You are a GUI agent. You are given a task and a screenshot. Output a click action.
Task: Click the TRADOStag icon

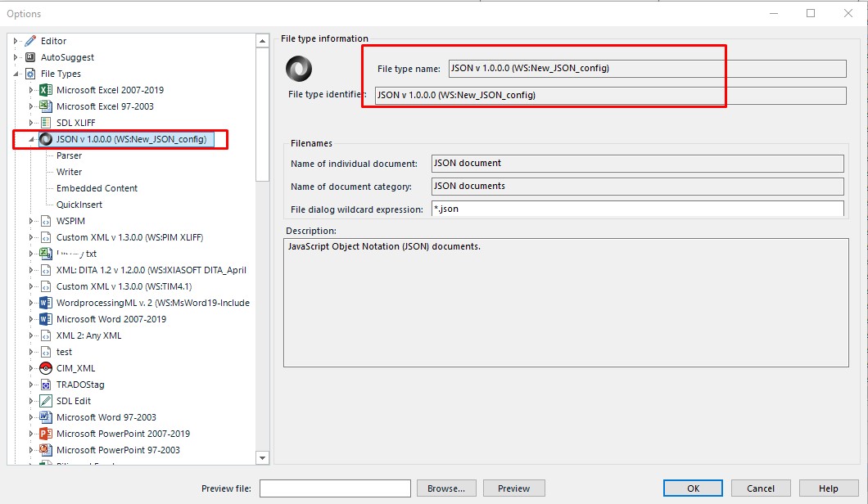coord(46,385)
